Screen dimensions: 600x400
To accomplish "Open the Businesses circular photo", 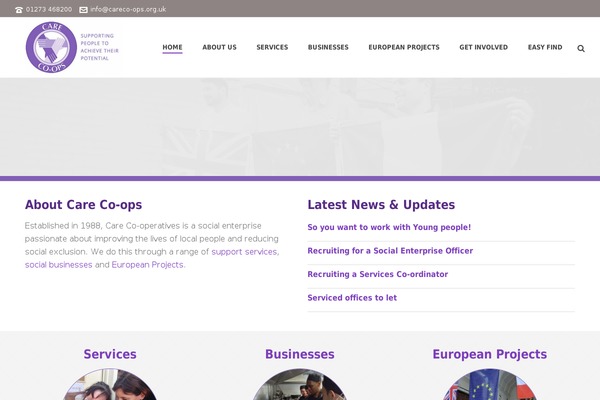I will click(300, 385).
